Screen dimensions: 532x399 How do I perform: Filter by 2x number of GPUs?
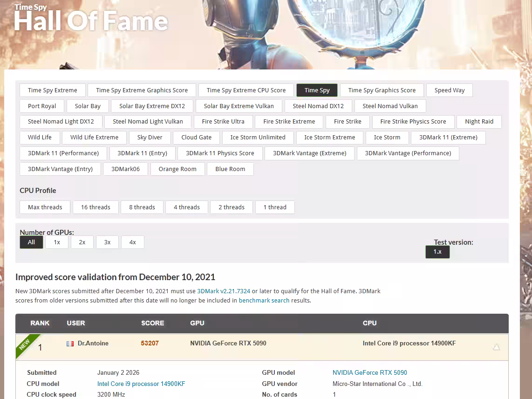(x=82, y=242)
